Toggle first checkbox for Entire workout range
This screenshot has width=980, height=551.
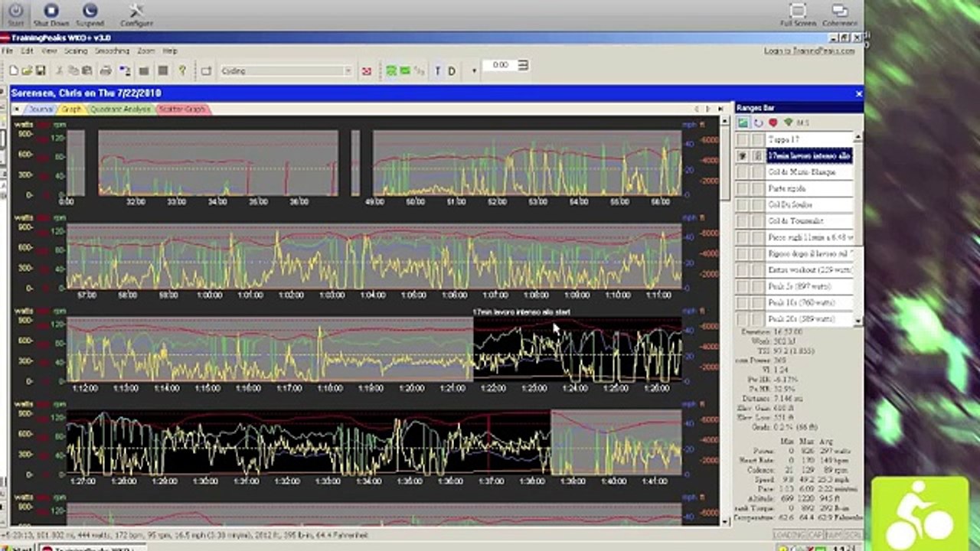coord(742,270)
